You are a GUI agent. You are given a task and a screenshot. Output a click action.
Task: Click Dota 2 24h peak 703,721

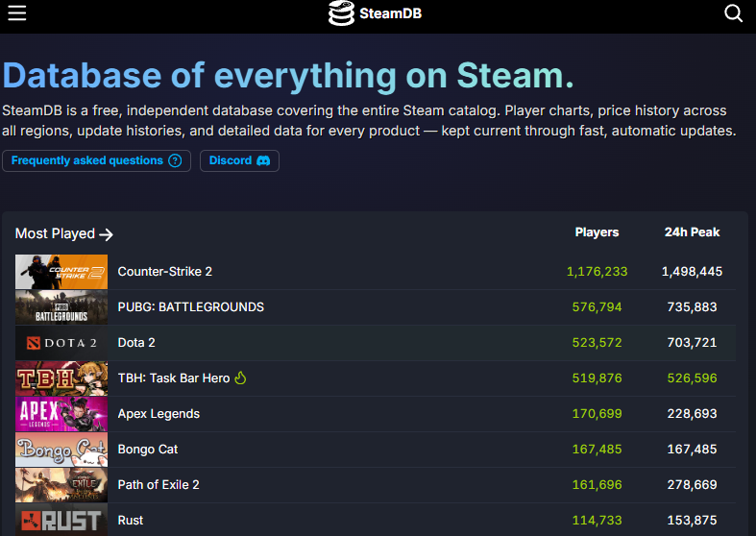pyautogui.click(x=692, y=343)
